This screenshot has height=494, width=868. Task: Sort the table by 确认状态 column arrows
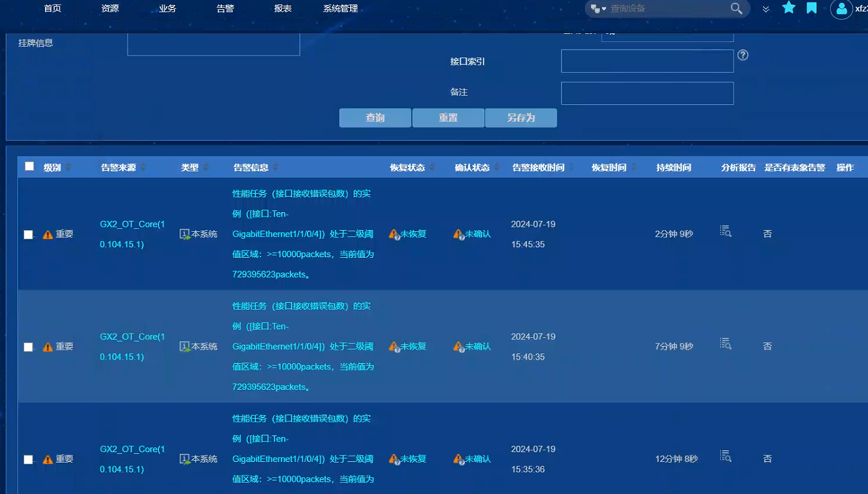[497, 167]
